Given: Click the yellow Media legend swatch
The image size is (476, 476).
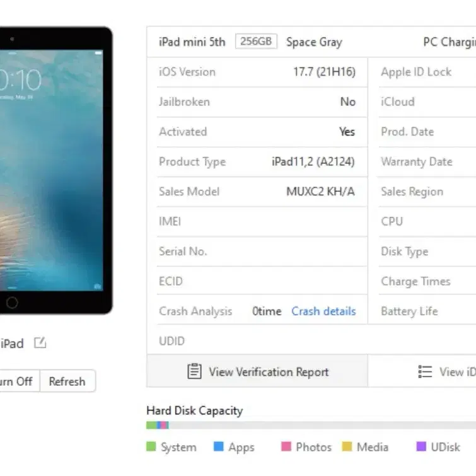Looking at the screenshot, I should (347, 446).
